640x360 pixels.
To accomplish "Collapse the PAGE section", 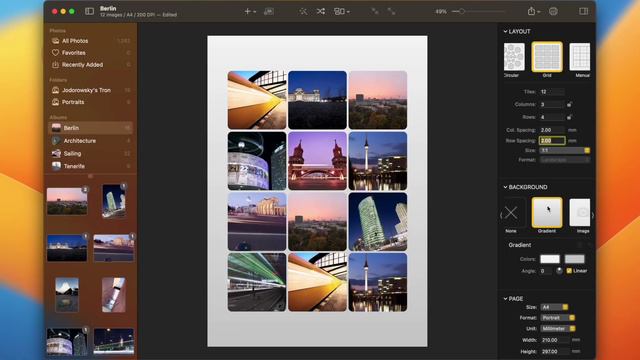I will (505, 299).
